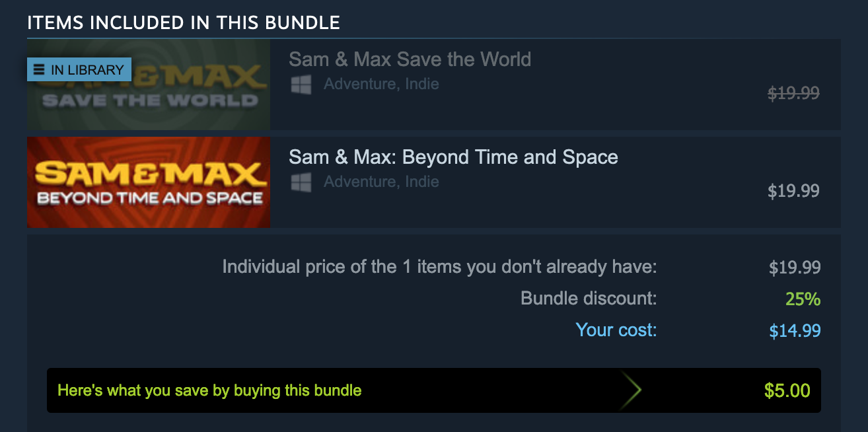868x432 pixels.
Task: Click the 25% bundle discount value
Action: 803,299
